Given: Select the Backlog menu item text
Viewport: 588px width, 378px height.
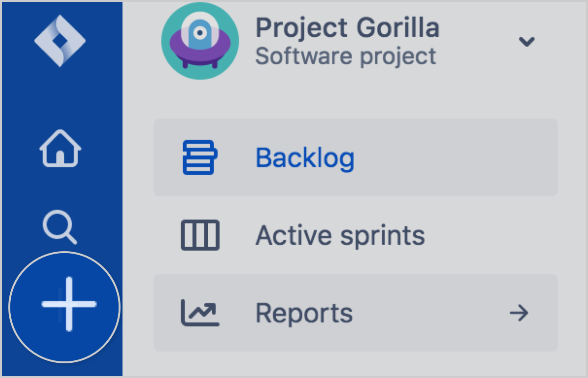Looking at the screenshot, I should [x=305, y=158].
